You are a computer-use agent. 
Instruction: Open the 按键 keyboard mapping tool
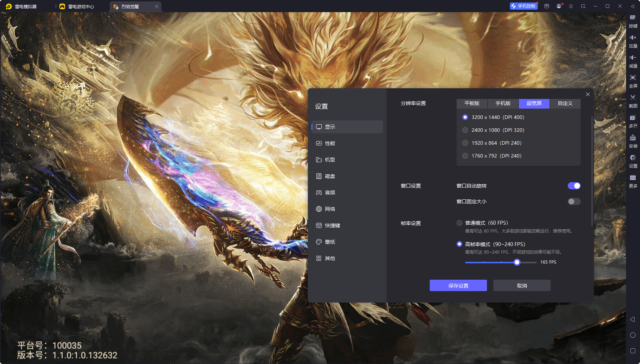coord(632,21)
